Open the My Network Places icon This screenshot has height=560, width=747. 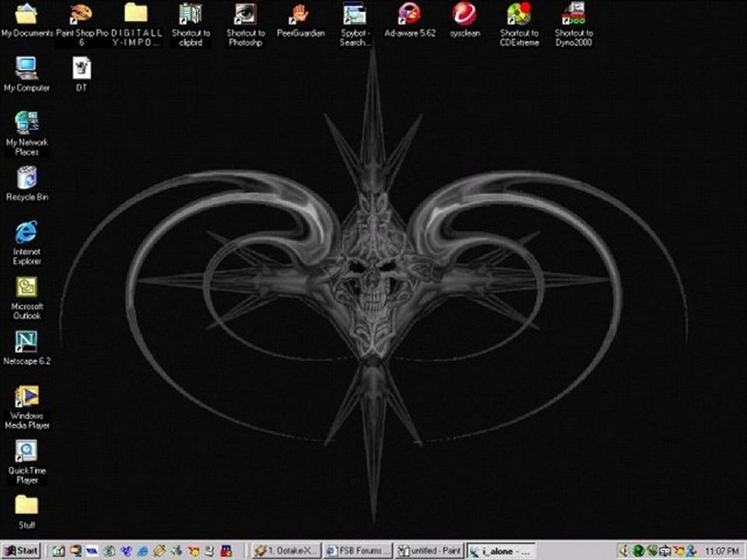pyautogui.click(x=26, y=134)
